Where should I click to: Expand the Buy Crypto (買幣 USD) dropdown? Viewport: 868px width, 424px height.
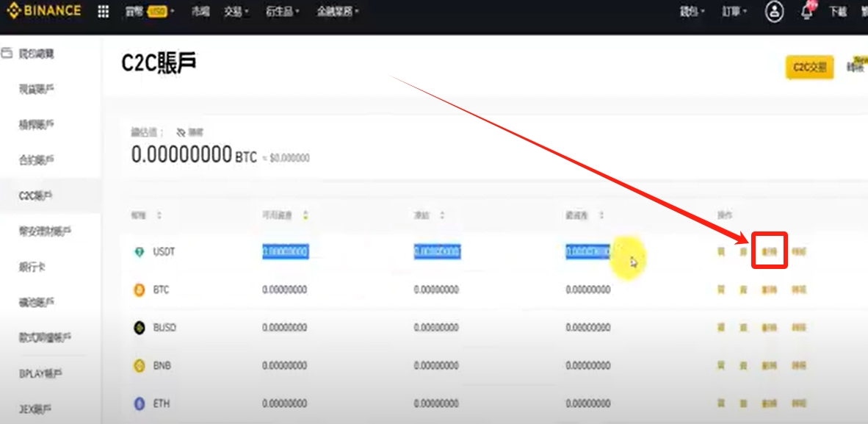point(150,12)
